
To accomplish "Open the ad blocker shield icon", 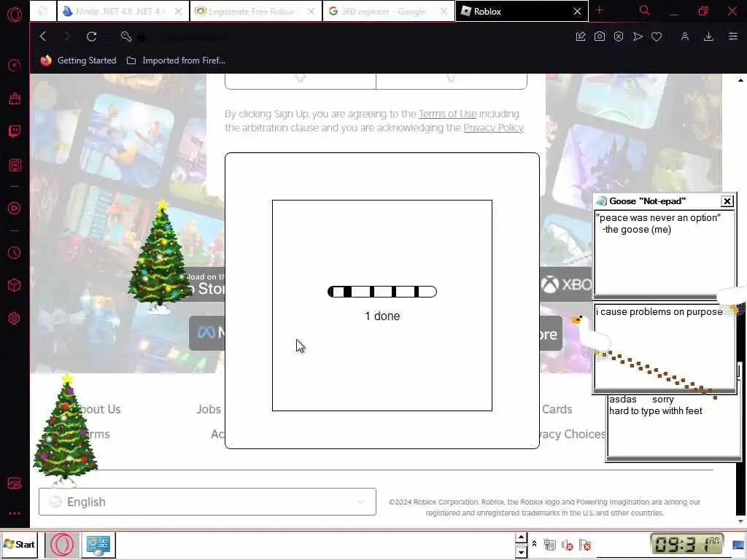I will click(x=619, y=36).
